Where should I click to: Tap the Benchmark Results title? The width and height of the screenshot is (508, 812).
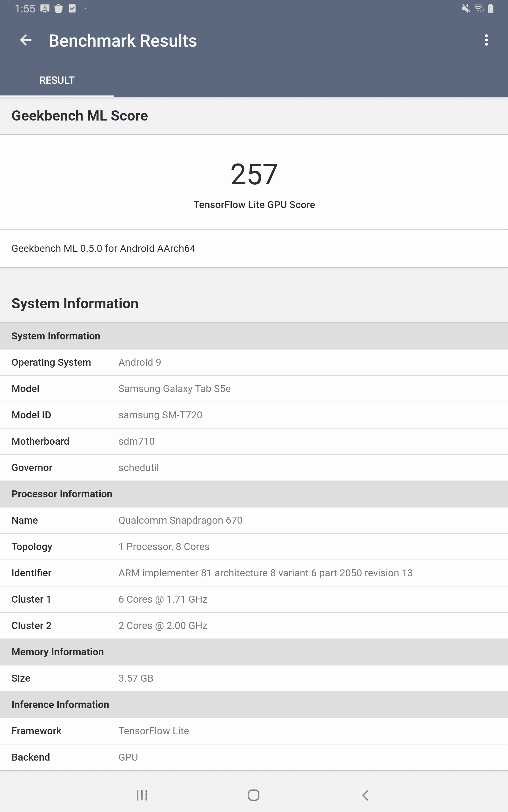(123, 41)
